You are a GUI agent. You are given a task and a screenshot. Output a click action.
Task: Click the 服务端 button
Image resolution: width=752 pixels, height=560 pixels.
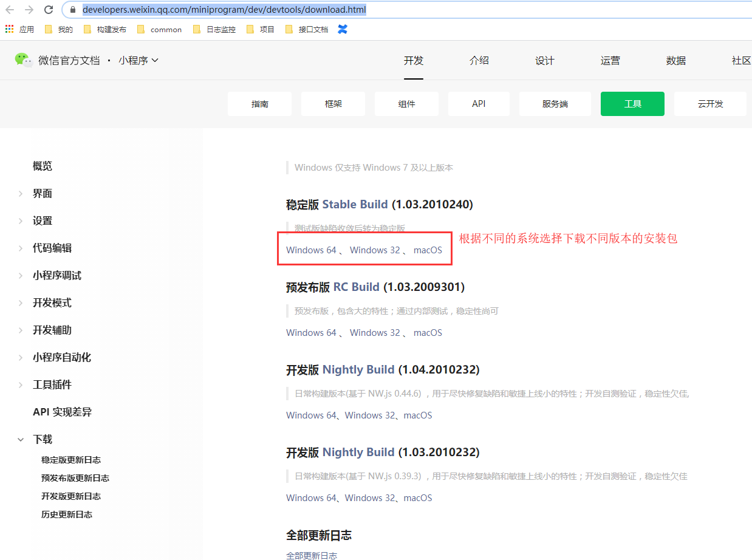[555, 104]
